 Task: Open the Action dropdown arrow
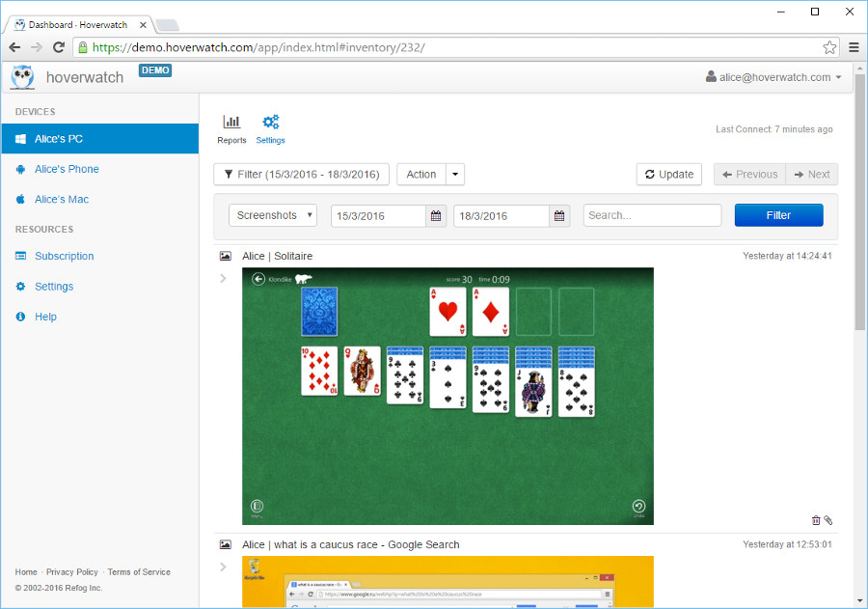455,175
